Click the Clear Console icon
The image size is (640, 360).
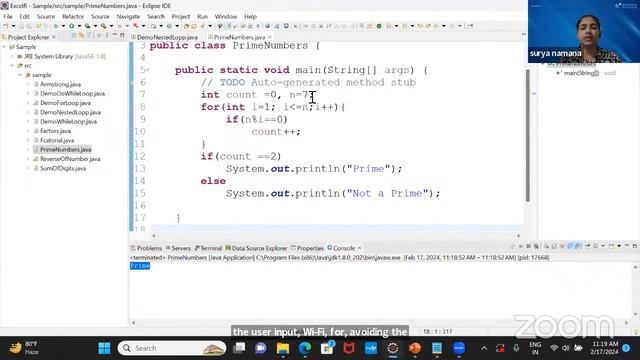[546, 246]
